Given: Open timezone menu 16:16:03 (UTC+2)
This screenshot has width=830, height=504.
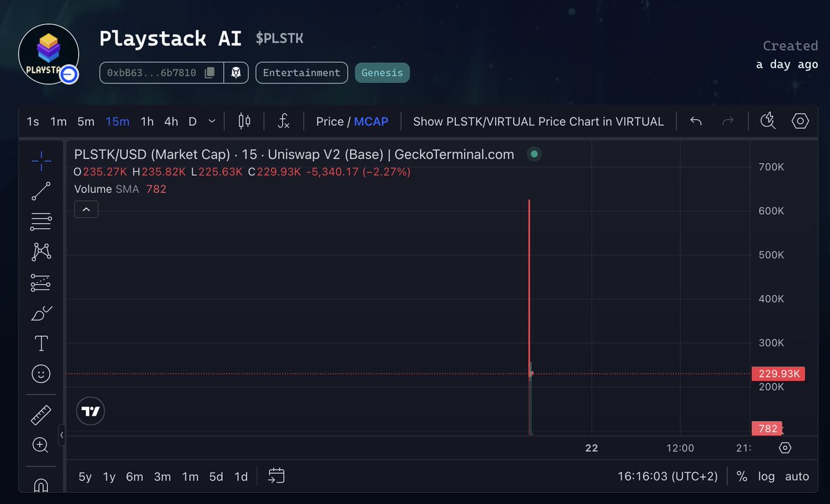Looking at the screenshot, I should point(667,476).
